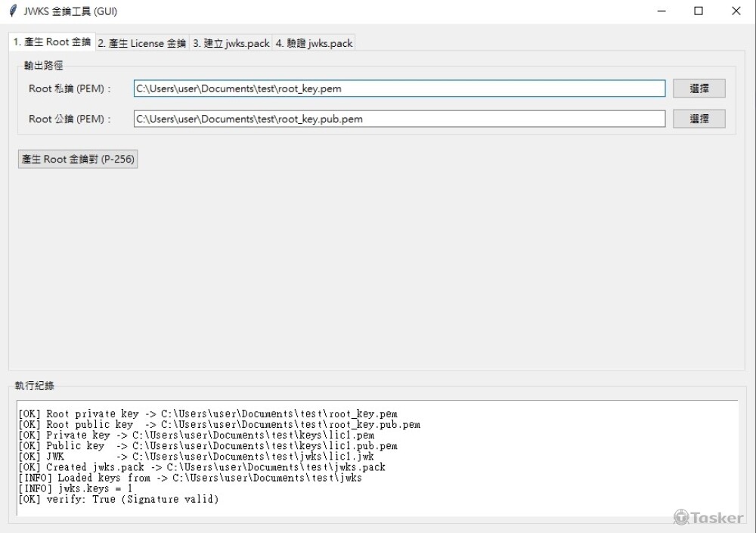Close the JWKS 金鑰工具 window
756x533 pixels.
736,11
